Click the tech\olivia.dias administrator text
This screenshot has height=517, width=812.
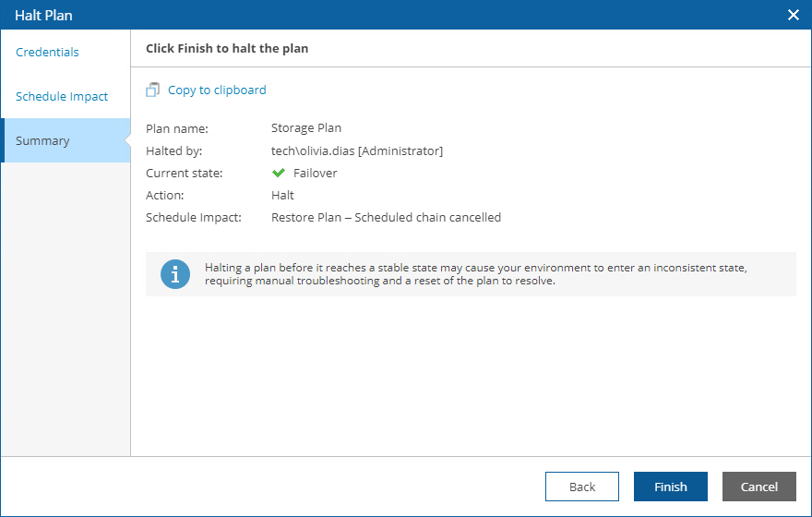(357, 150)
